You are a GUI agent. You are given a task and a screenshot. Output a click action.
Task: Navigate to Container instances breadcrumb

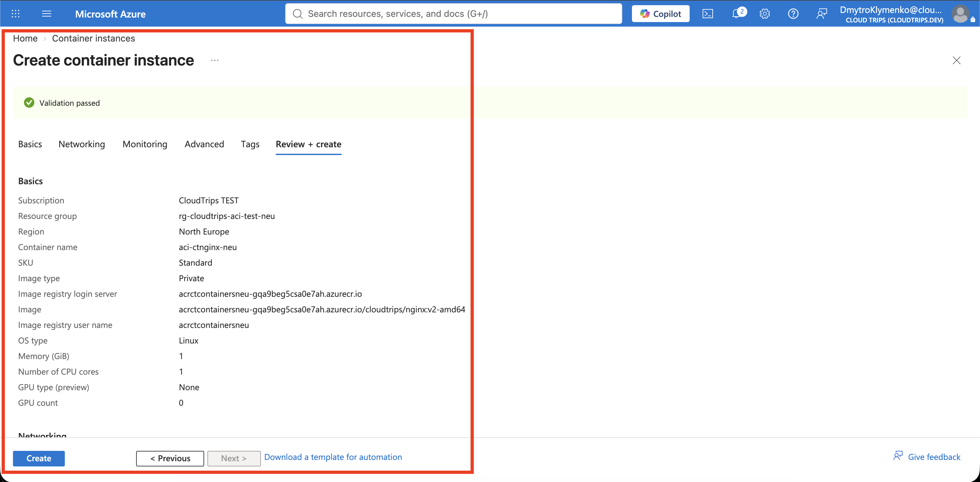[x=94, y=39]
